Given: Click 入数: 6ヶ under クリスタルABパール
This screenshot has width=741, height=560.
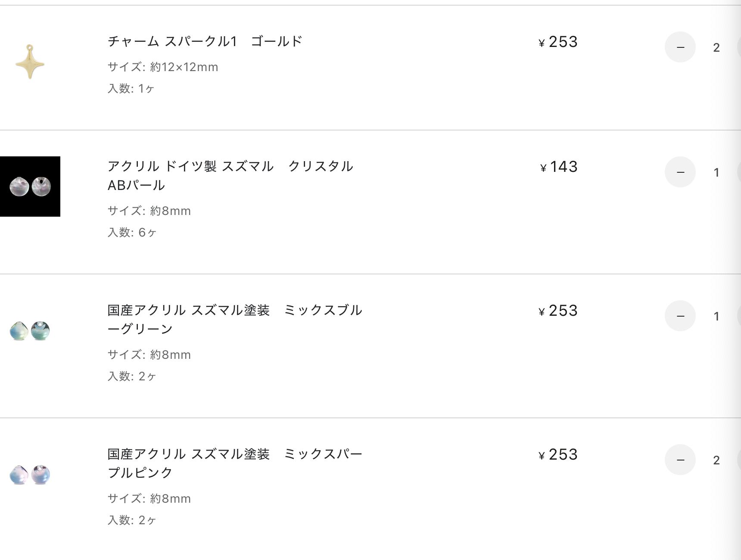Looking at the screenshot, I should 132,233.
